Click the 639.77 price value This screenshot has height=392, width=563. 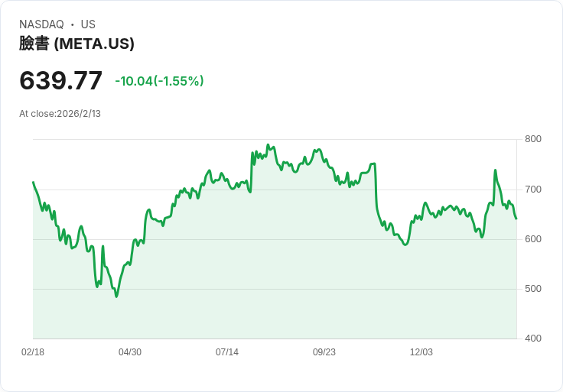60,80
